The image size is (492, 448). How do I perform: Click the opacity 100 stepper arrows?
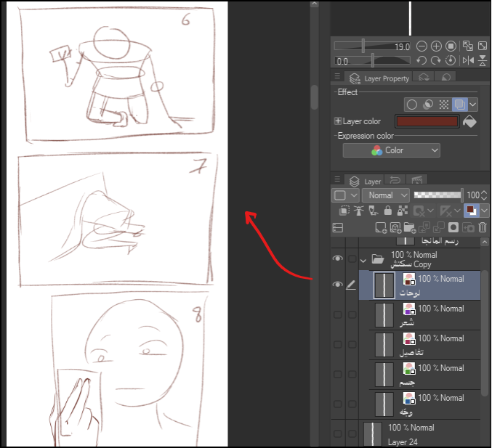coord(485,195)
